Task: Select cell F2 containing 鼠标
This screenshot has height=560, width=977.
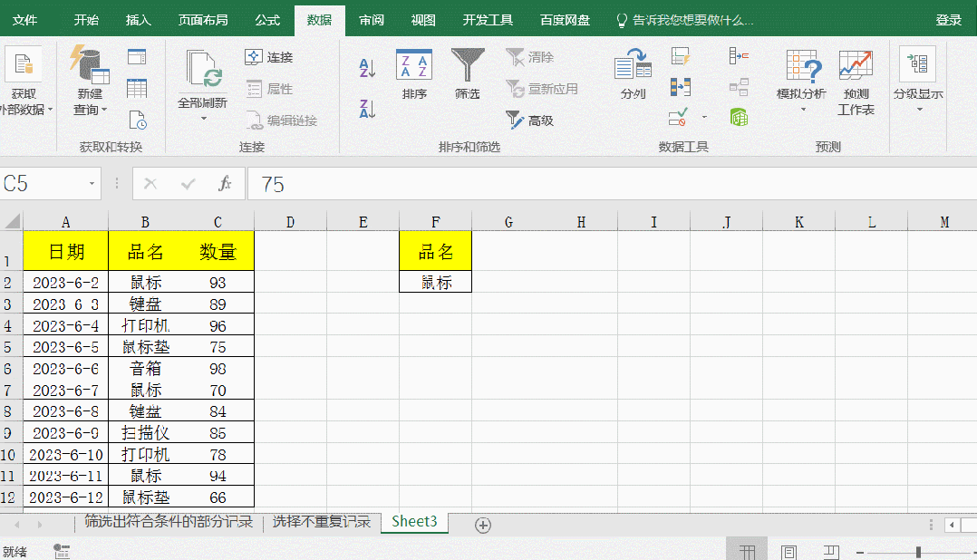Action: [436, 282]
